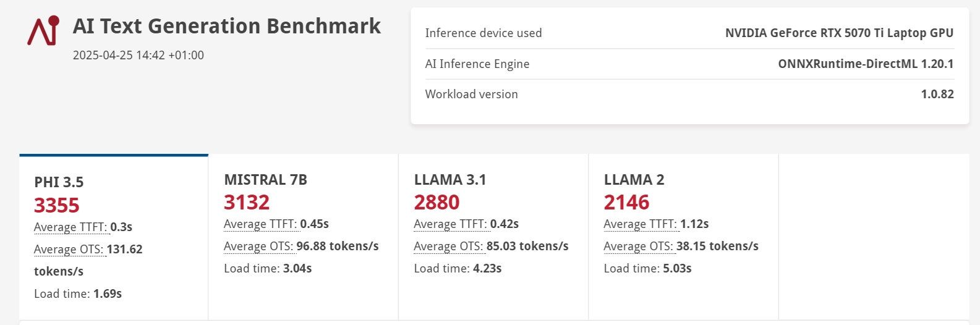Switch to the MISTRAL 7B tab
Screen dimensions: 980x325
click(x=303, y=237)
